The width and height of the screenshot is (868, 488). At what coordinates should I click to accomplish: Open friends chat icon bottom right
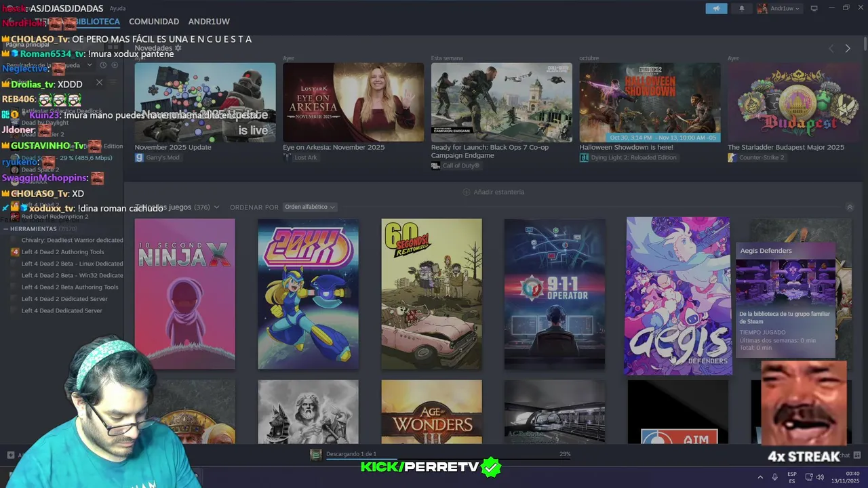857,455
